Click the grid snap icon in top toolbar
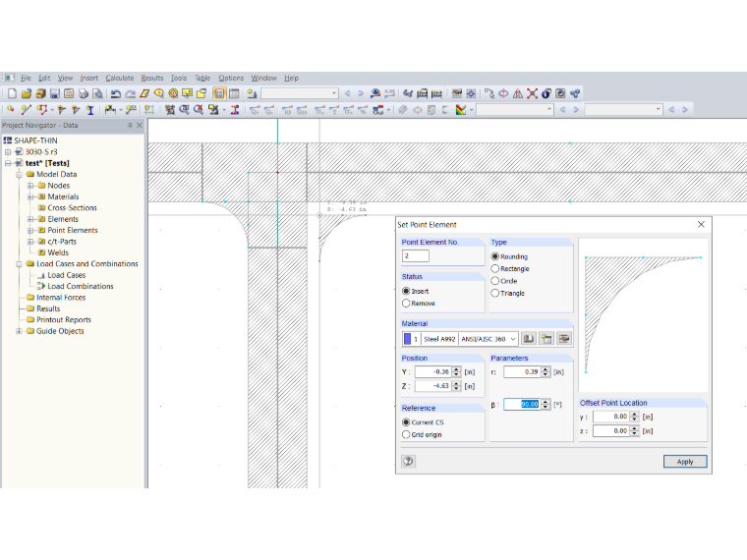Viewport: 747px width, 560px height. pos(471,93)
